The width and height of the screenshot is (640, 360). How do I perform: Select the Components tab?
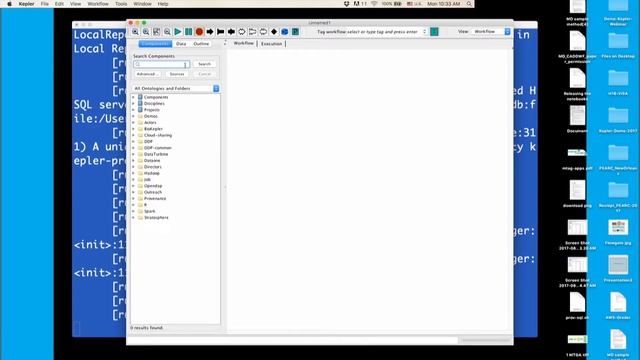click(155, 44)
